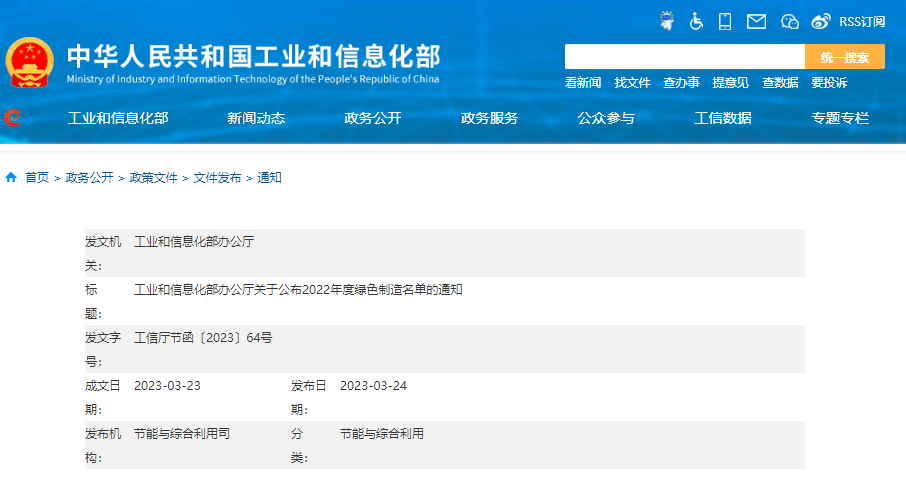This screenshot has height=482, width=906.
Task: Open 工业和信息化部 navigation menu
Action: [118, 118]
